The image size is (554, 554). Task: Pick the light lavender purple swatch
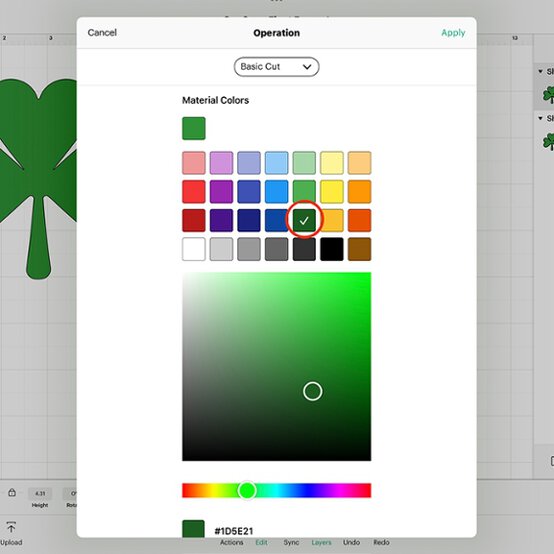(221, 163)
